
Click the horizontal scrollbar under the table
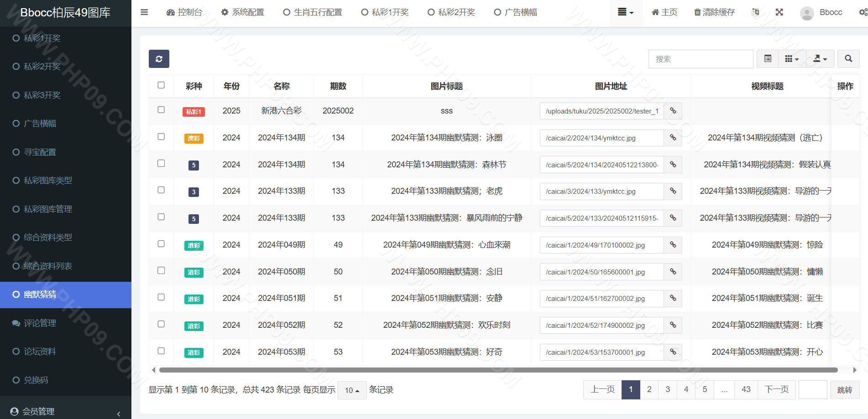click(x=498, y=370)
